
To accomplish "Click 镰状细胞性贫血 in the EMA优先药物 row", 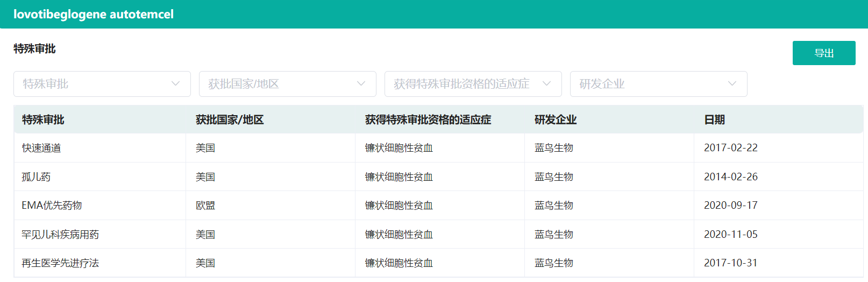I will (x=399, y=205).
